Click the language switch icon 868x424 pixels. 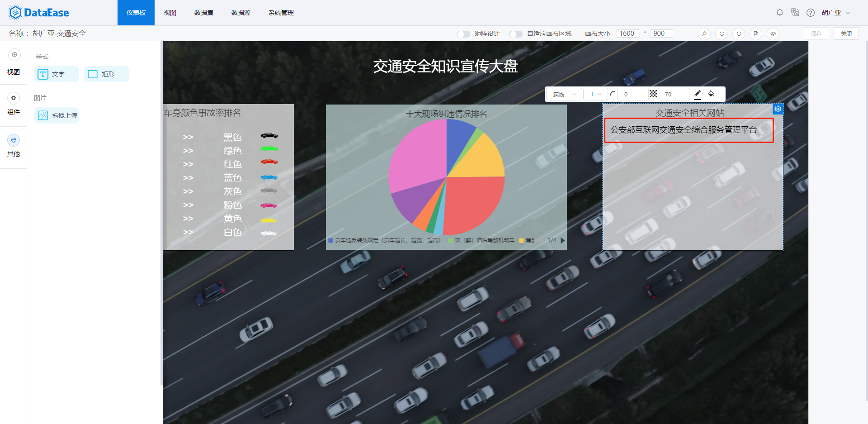pyautogui.click(x=795, y=13)
